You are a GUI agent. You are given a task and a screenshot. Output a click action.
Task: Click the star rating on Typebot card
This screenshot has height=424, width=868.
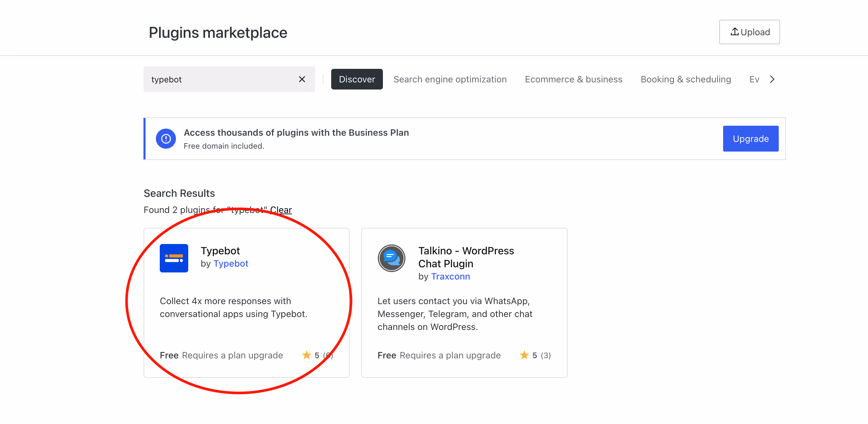click(x=306, y=355)
